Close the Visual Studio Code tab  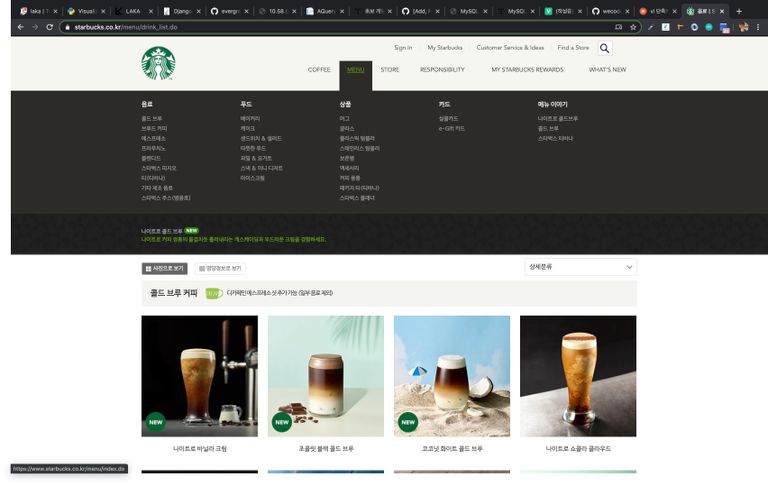click(103, 11)
